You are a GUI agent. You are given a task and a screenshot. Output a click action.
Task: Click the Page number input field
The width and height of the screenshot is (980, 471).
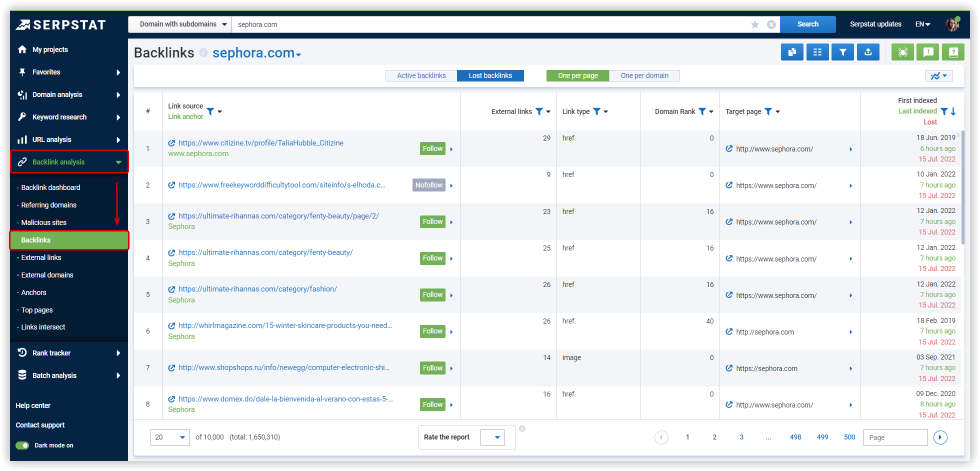[x=895, y=437]
